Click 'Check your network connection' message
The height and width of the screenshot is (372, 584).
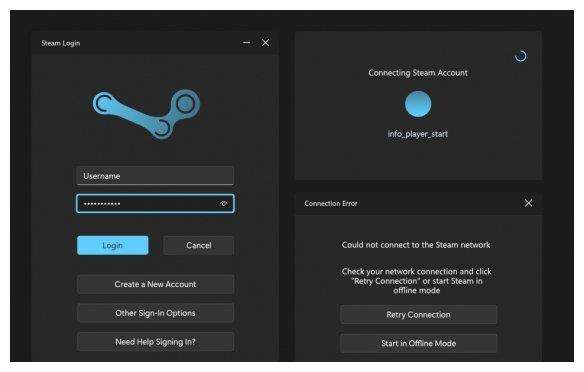[416, 281]
